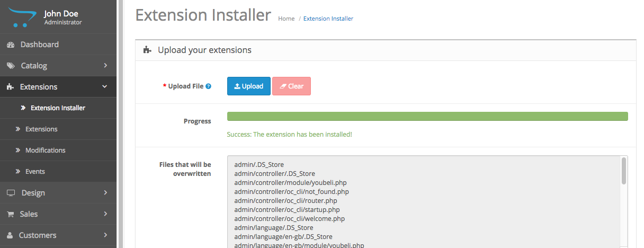
Task: Collapse the Extensions menu chevron
Action: [x=105, y=87]
